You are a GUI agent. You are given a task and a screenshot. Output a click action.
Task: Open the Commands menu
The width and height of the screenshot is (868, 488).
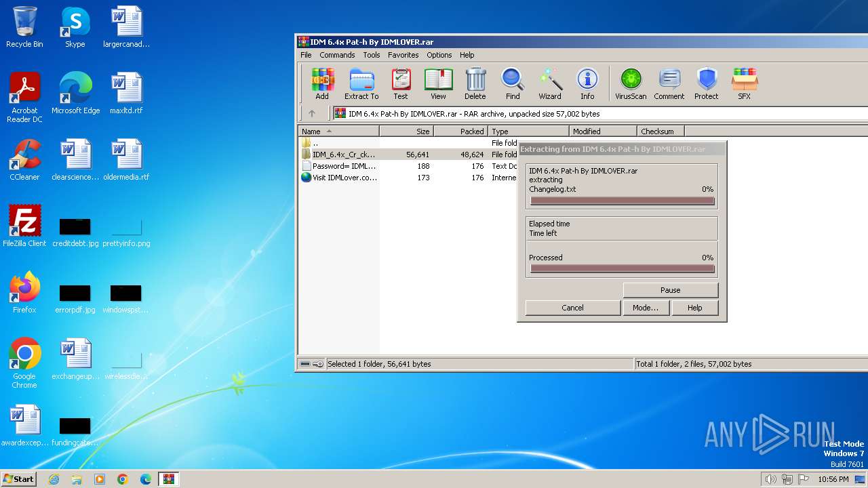[337, 55]
